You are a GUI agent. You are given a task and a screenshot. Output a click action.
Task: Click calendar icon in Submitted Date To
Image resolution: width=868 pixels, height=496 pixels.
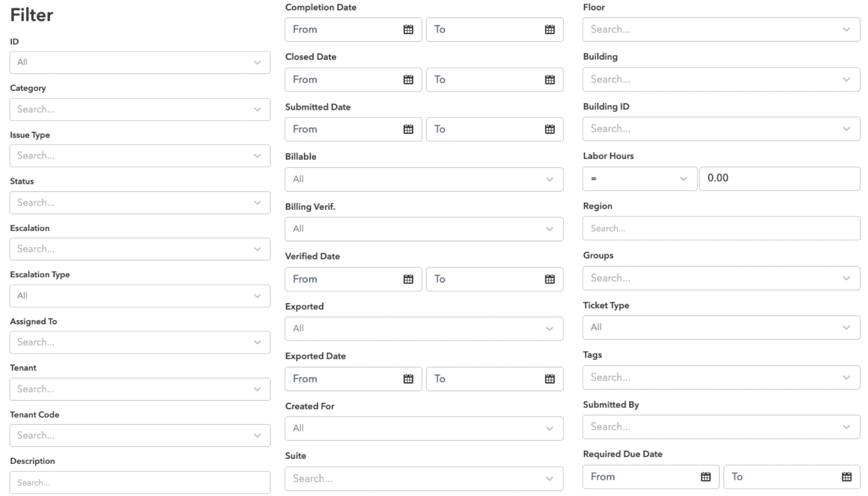(x=550, y=129)
